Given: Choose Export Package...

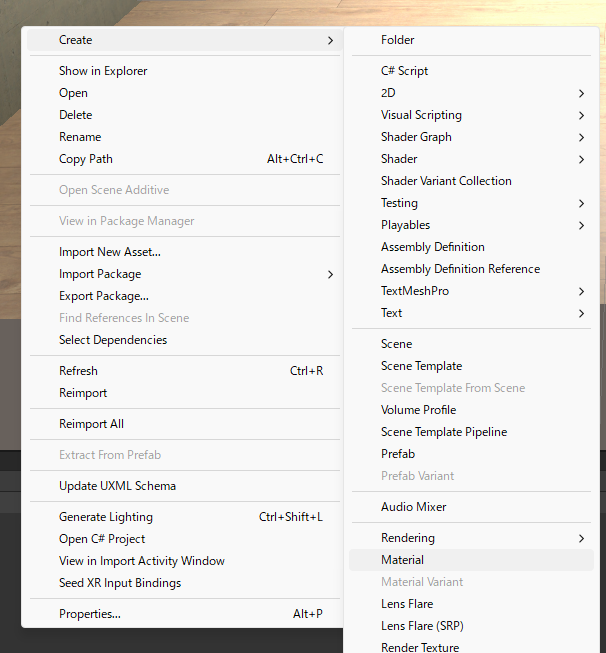Looking at the screenshot, I should point(185,296).
